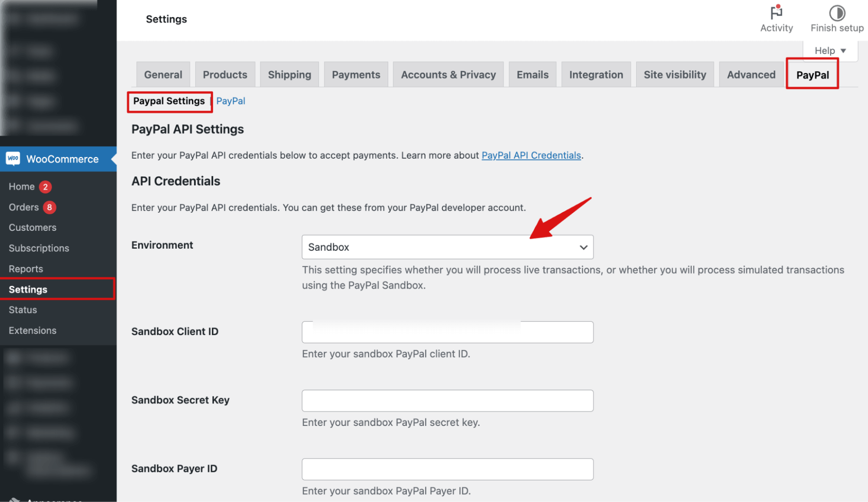Open the Activity flag icon
868x502 pixels.
[x=776, y=13]
